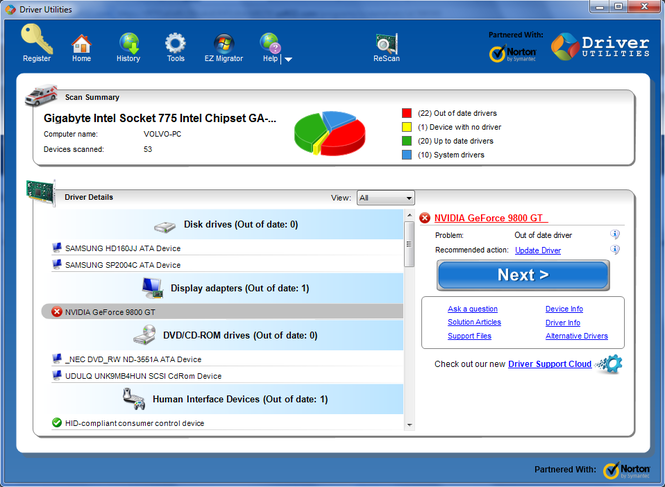Click blue System drivers legend swatch
This screenshot has height=487, width=665.
pyautogui.click(x=407, y=155)
